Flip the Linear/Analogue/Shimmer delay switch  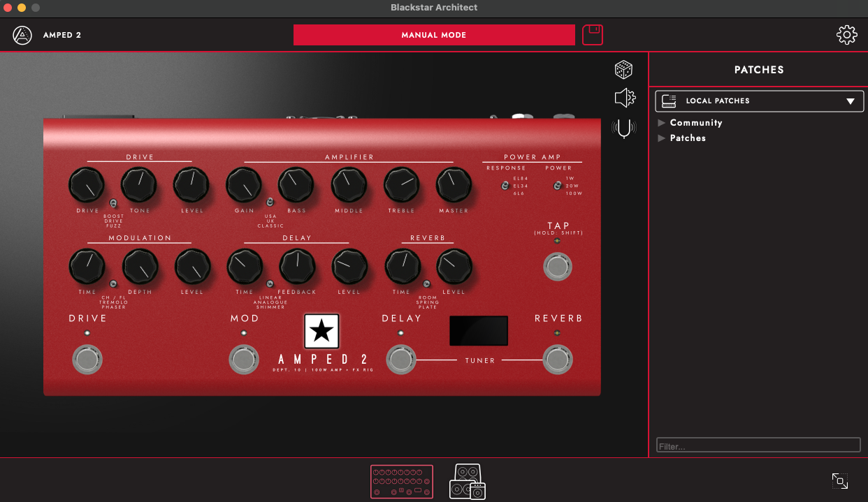click(270, 283)
